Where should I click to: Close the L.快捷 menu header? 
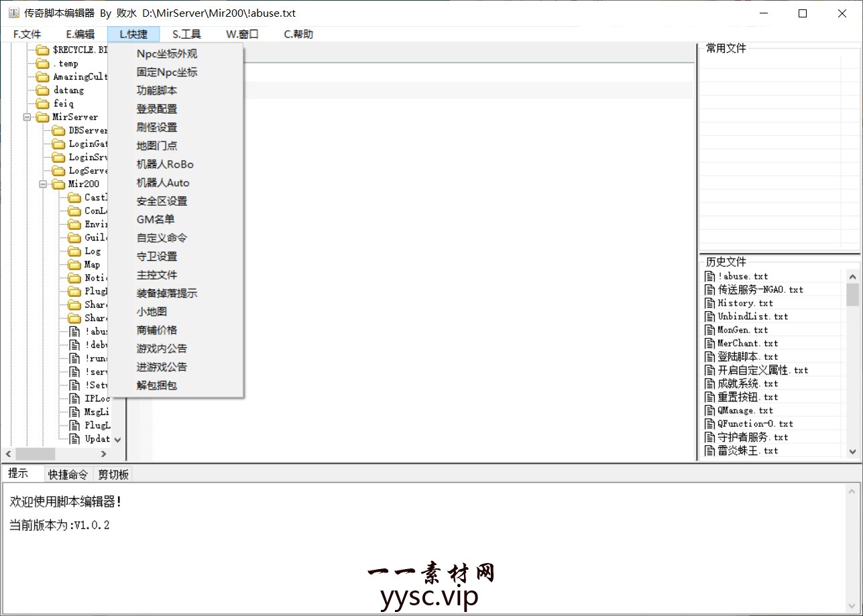[x=133, y=34]
